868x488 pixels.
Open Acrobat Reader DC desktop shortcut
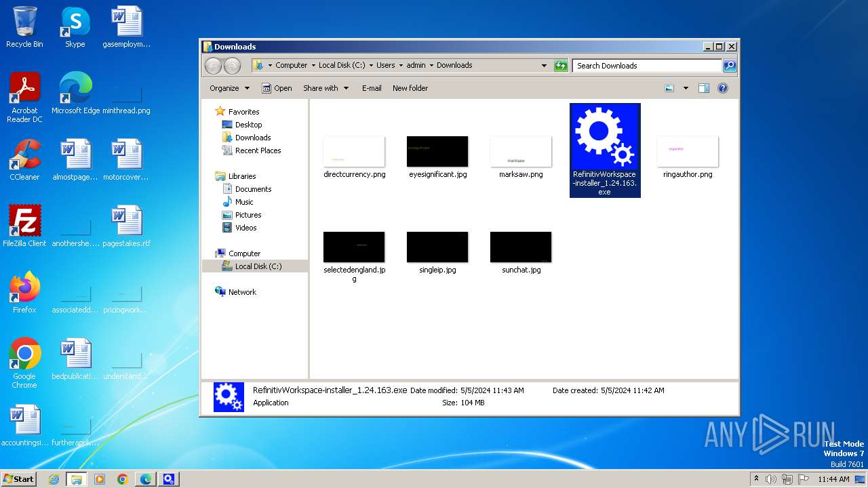(x=24, y=98)
